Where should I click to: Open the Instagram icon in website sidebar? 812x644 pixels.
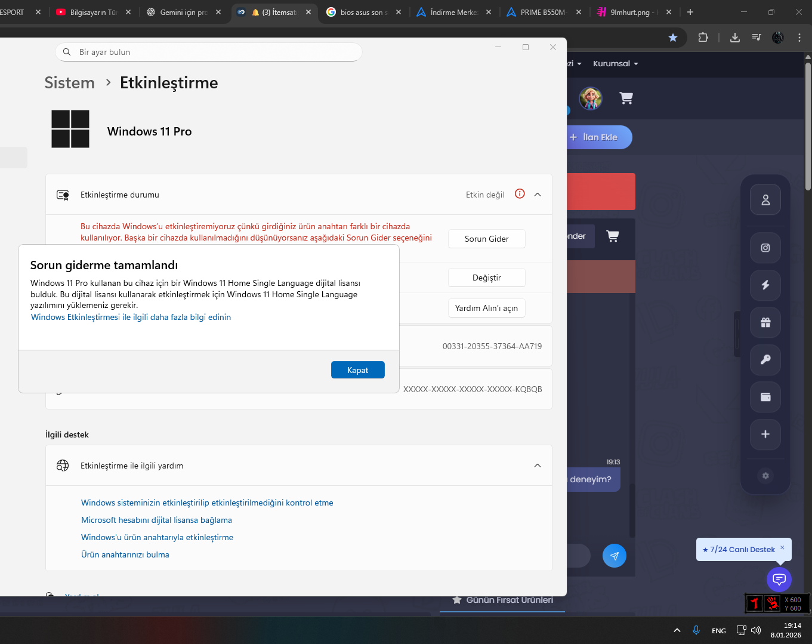click(x=765, y=248)
